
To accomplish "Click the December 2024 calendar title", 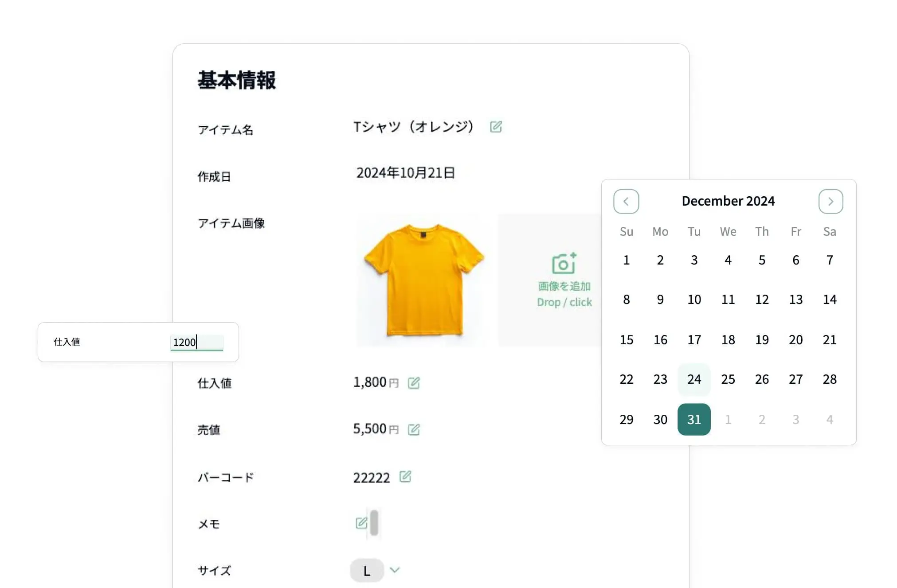I will click(728, 201).
